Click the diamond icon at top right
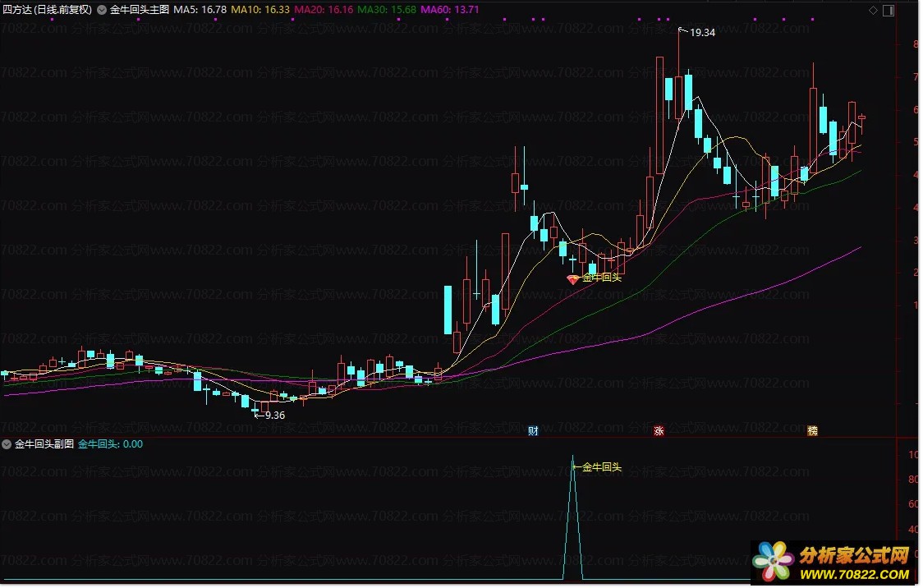 [873, 10]
